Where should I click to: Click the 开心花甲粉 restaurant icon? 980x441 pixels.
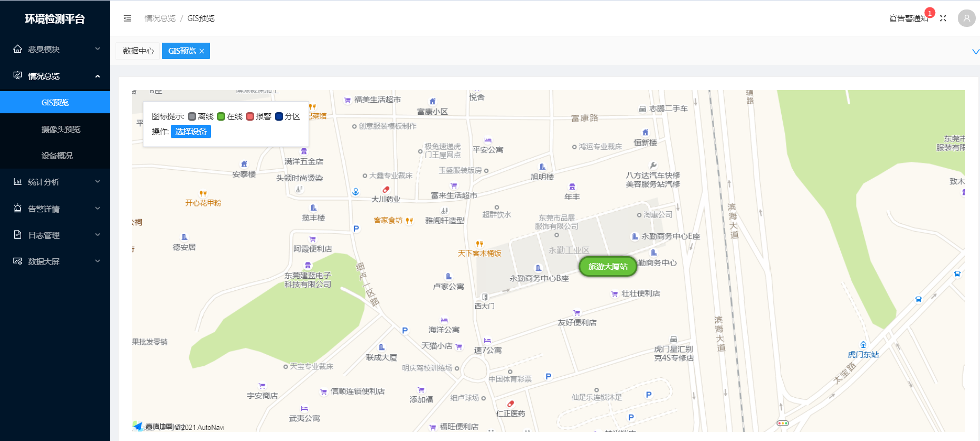pos(203,193)
